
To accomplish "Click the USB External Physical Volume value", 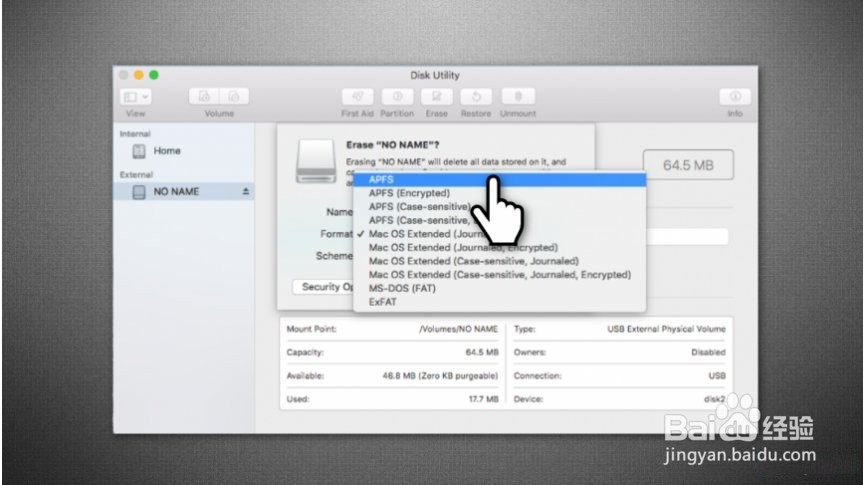I will click(x=666, y=329).
